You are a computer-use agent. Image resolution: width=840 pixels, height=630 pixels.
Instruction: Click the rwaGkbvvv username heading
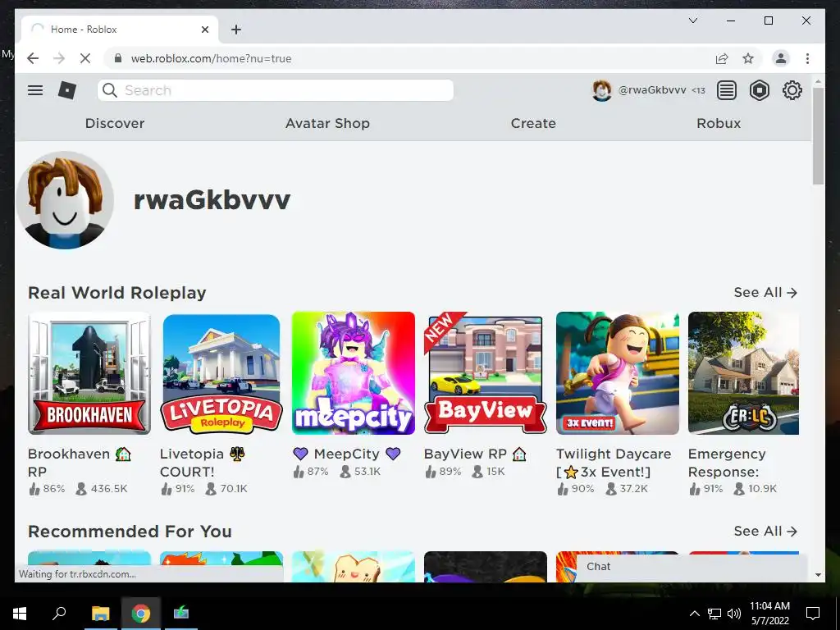point(212,199)
